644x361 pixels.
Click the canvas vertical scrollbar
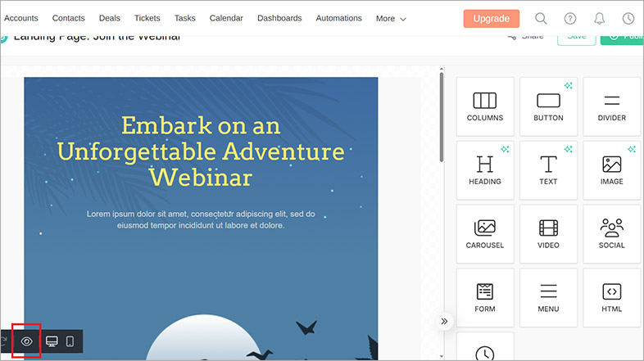coord(442,117)
